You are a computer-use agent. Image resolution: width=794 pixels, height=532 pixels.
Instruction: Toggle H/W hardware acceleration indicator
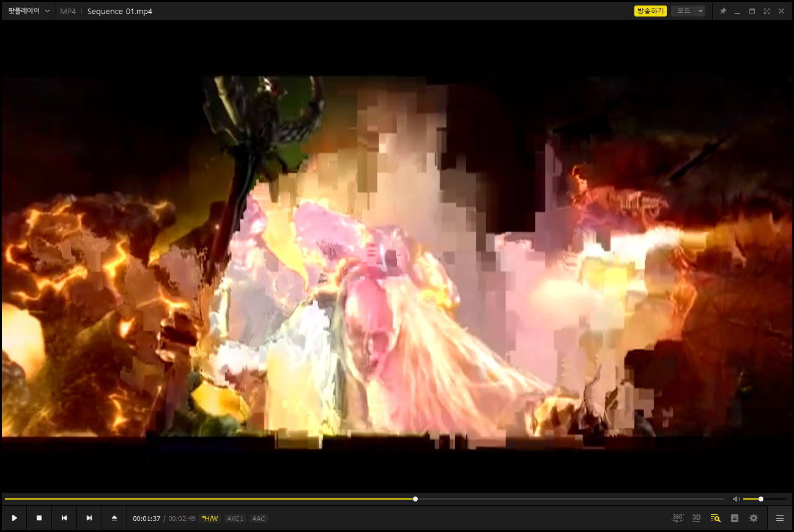tap(209, 519)
